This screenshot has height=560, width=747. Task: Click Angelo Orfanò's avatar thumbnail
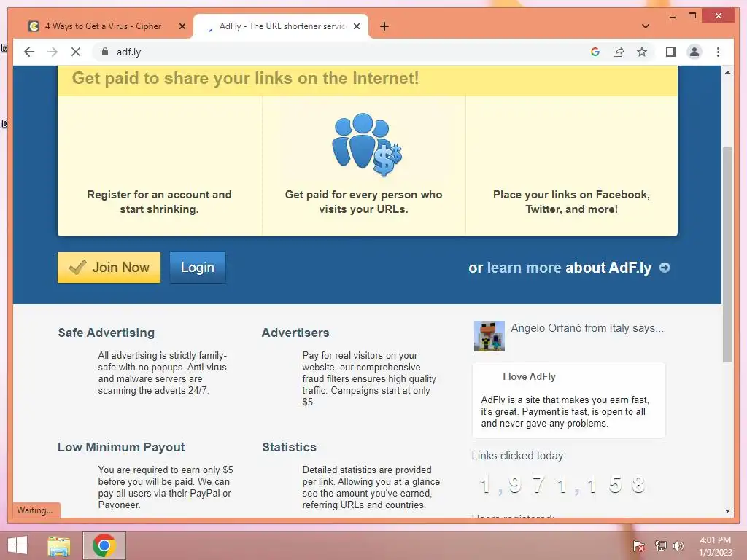click(x=489, y=336)
